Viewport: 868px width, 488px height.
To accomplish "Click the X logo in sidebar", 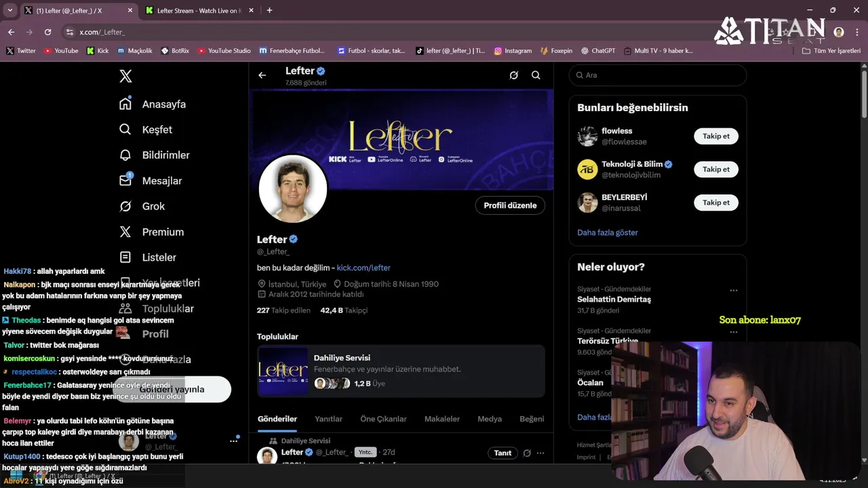I will pyautogui.click(x=125, y=76).
